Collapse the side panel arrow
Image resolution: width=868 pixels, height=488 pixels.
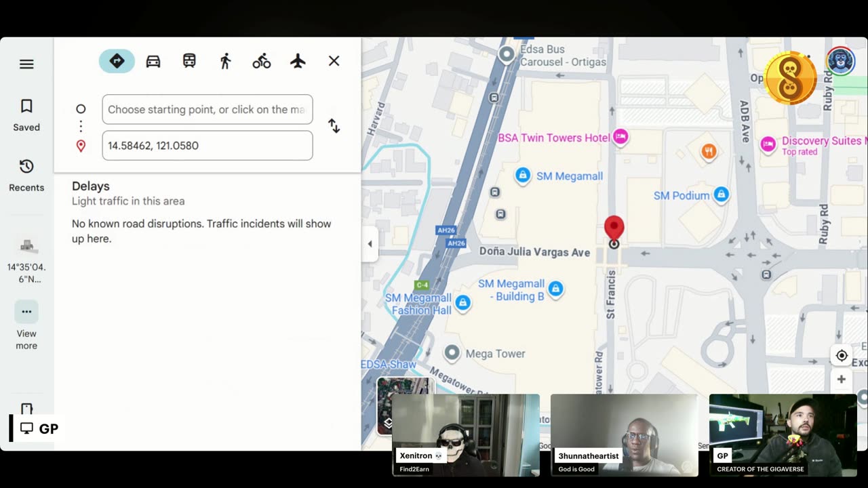pos(370,244)
